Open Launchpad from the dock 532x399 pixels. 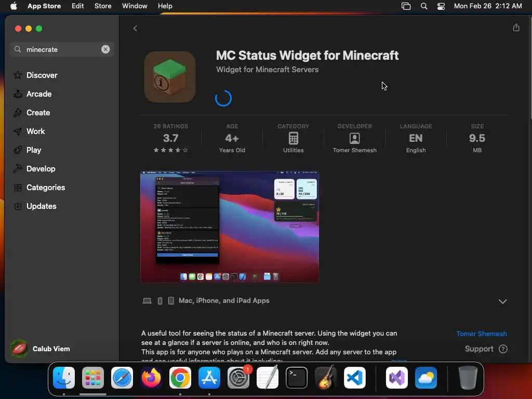tap(92, 378)
